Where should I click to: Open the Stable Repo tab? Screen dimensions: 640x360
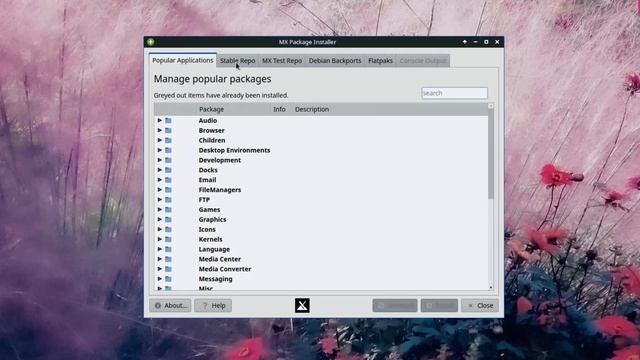238,60
